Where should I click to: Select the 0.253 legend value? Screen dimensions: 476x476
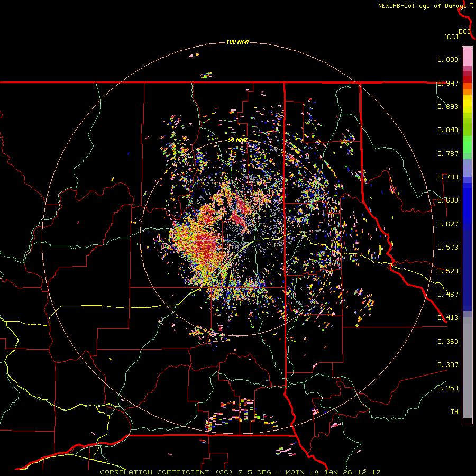(x=448, y=388)
